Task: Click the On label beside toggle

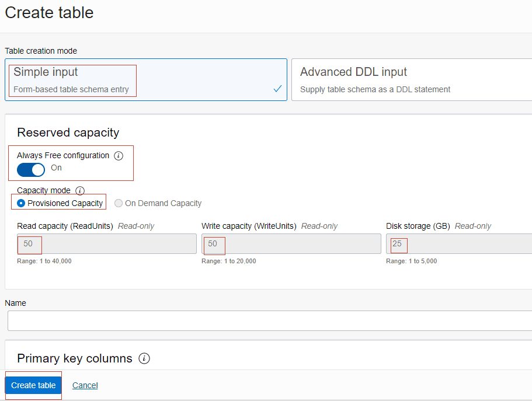Action: click(x=56, y=168)
